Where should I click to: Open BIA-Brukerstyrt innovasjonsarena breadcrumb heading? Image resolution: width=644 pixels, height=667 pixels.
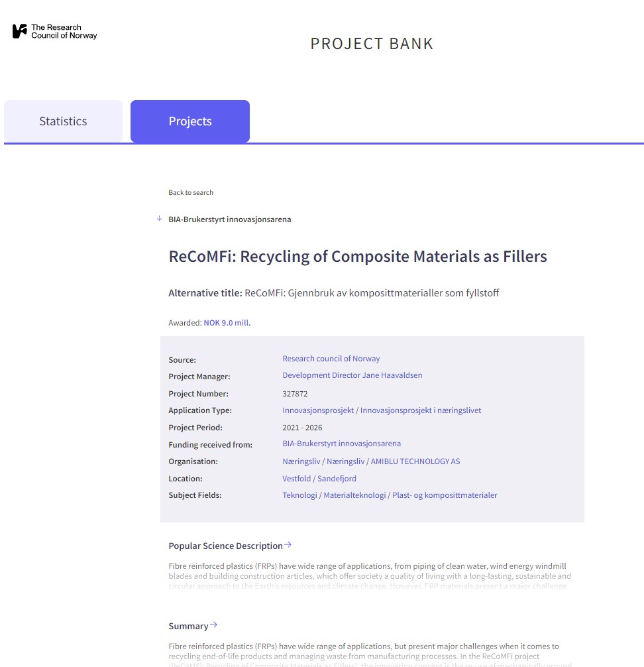point(229,219)
